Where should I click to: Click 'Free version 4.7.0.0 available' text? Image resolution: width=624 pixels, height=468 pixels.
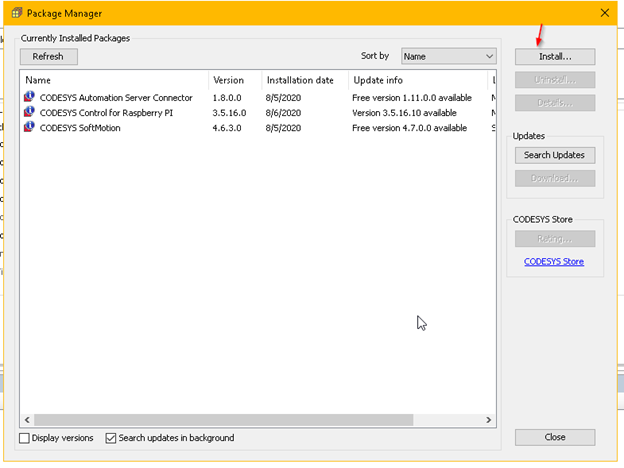point(410,128)
